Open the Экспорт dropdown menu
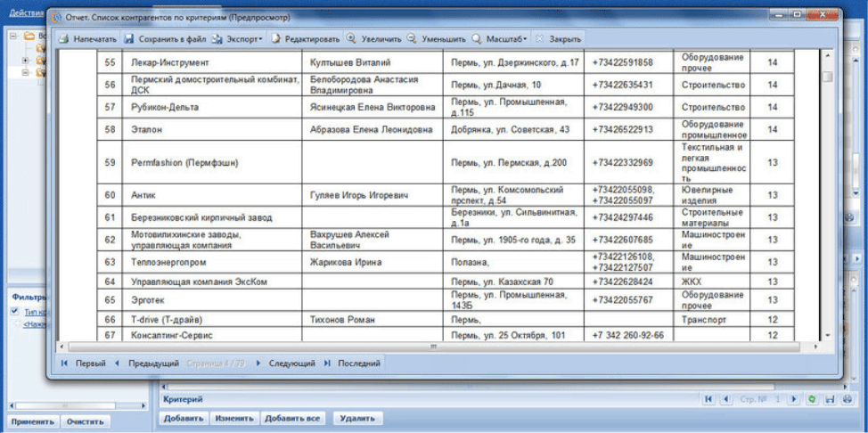Image resolution: width=868 pixels, height=433 pixels. tap(238, 39)
